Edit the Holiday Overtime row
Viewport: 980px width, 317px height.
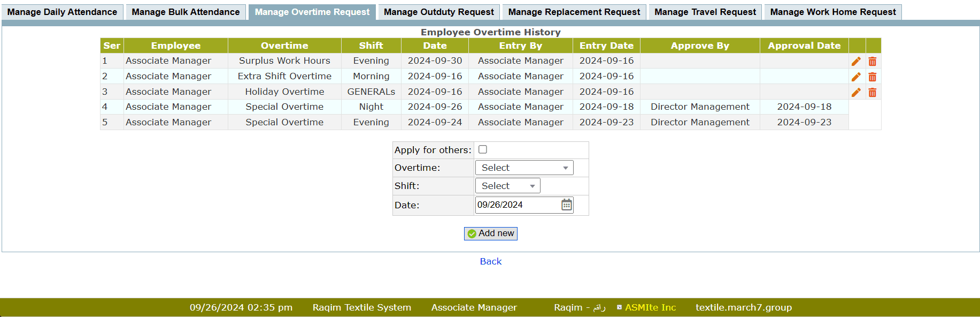click(x=856, y=93)
